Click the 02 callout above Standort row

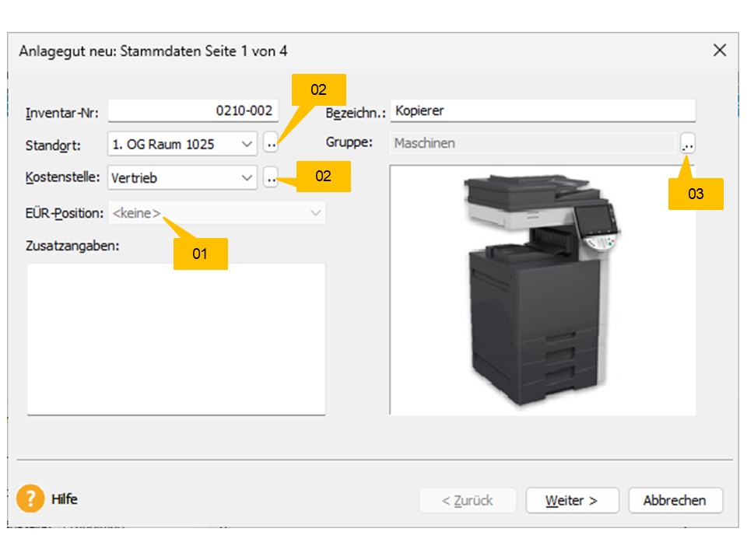tap(318, 90)
